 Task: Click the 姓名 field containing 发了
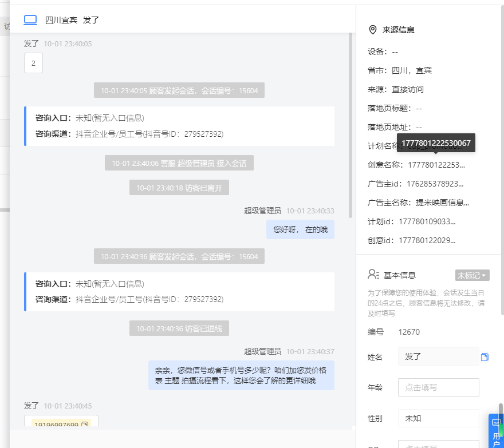coord(439,356)
